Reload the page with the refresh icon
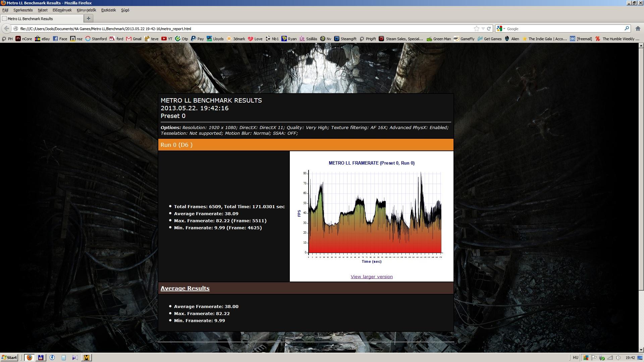 point(489,28)
